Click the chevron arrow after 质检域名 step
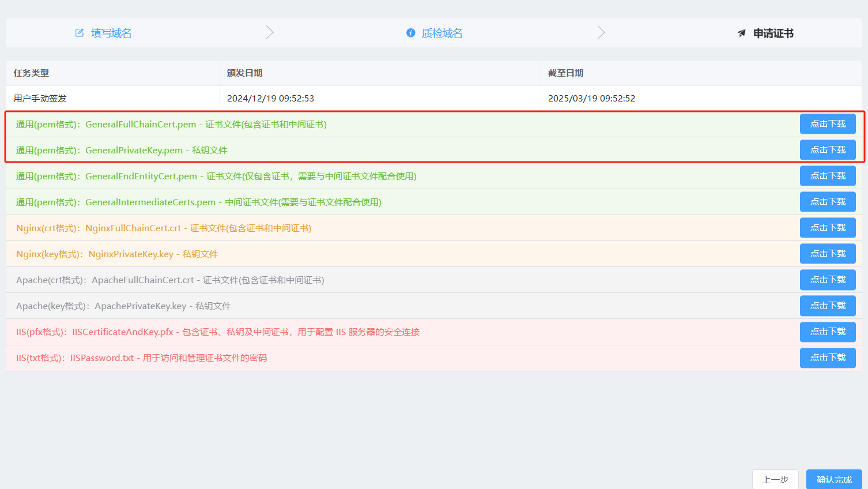This screenshot has height=489, width=868. click(x=601, y=32)
